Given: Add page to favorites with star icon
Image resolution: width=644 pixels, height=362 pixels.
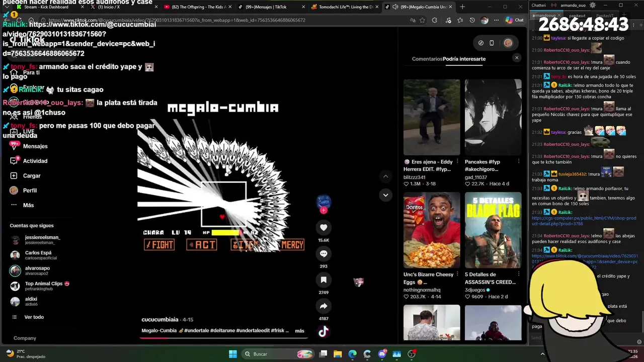Looking at the screenshot, I should click(423, 20).
